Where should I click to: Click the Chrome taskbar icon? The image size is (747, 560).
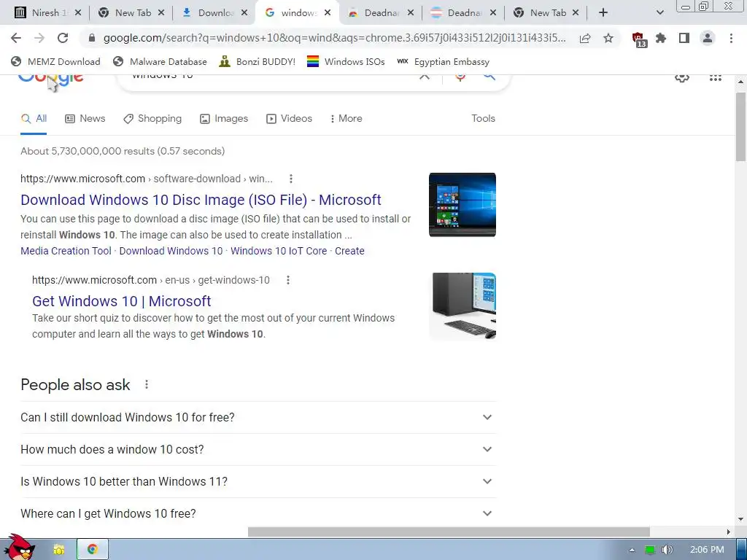tap(93, 550)
